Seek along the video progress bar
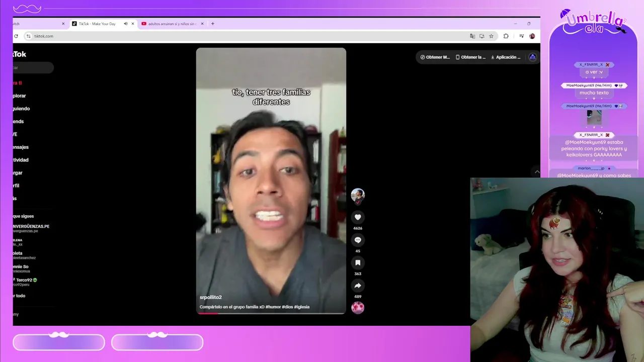The height and width of the screenshot is (362, 644). point(271,313)
